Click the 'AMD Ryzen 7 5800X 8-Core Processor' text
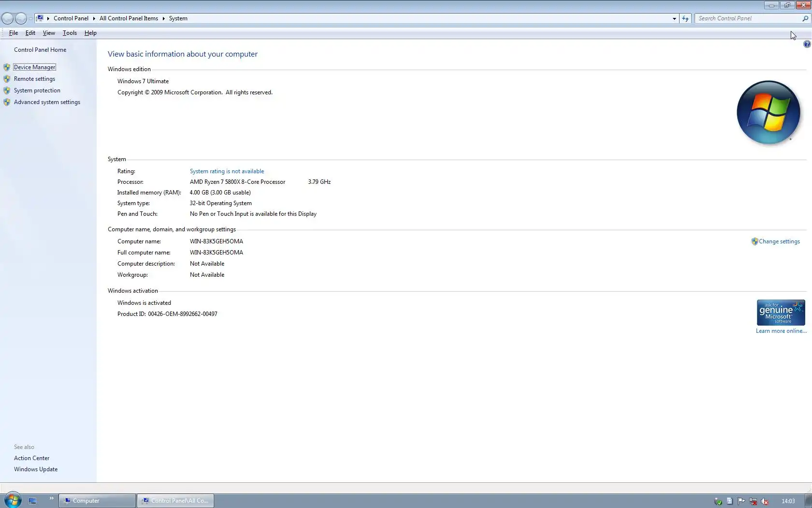The height and width of the screenshot is (508, 812). 237,182
